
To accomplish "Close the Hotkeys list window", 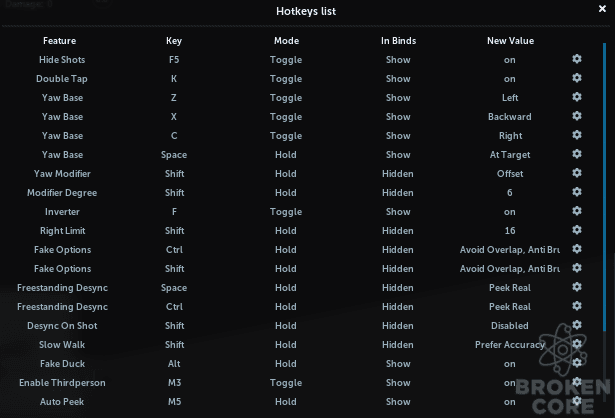I will click(602, 9).
